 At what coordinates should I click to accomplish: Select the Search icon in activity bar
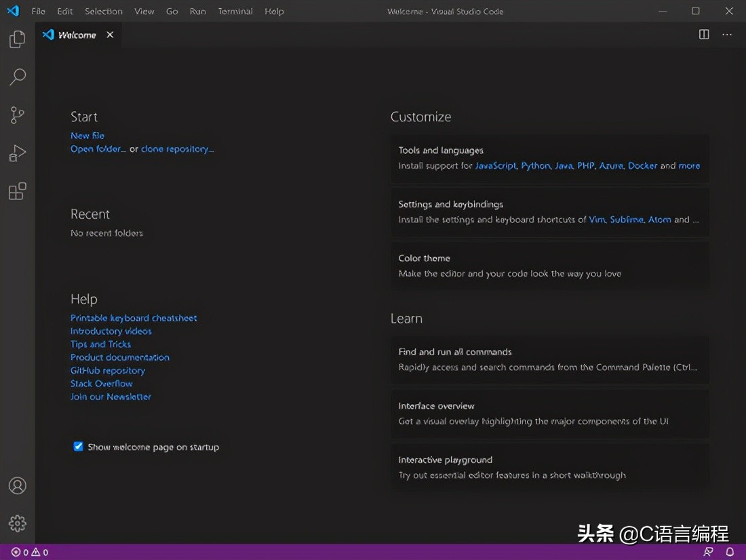[17, 77]
